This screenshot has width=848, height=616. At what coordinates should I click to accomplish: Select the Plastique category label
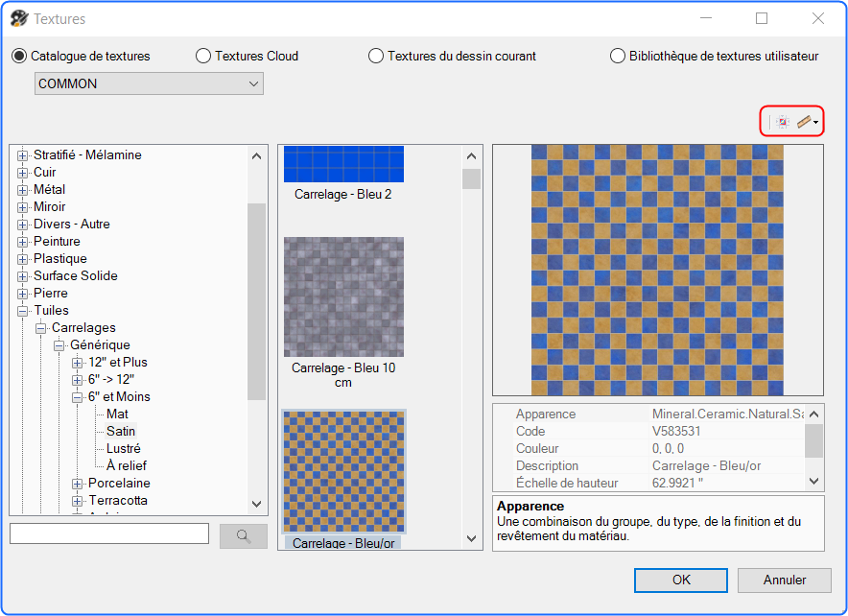tap(60, 258)
